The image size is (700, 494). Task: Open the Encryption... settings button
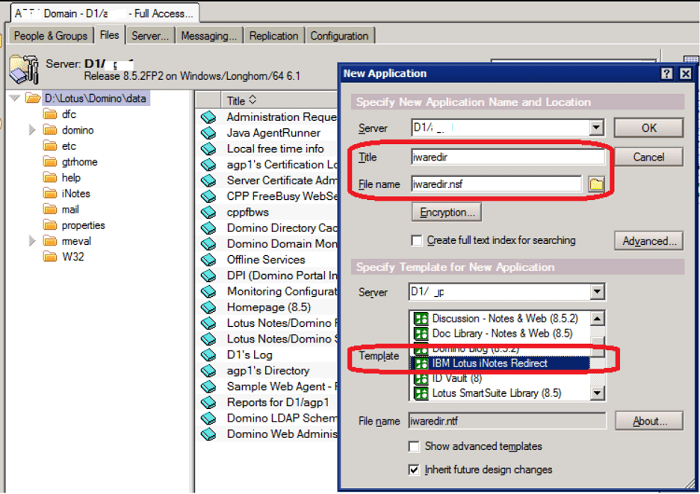point(447,212)
